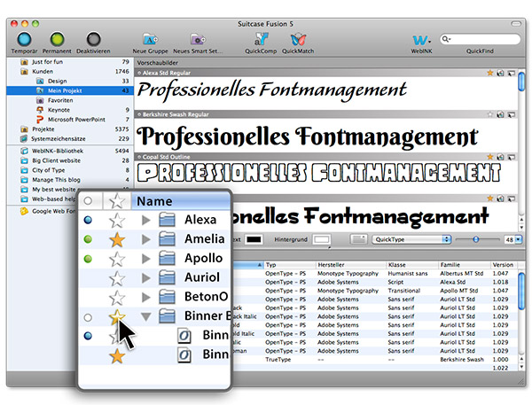Viewport: 532px width, 405px height.
Task: Expand the Auriol font family
Action: pyautogui.click(x=146, y=278)
